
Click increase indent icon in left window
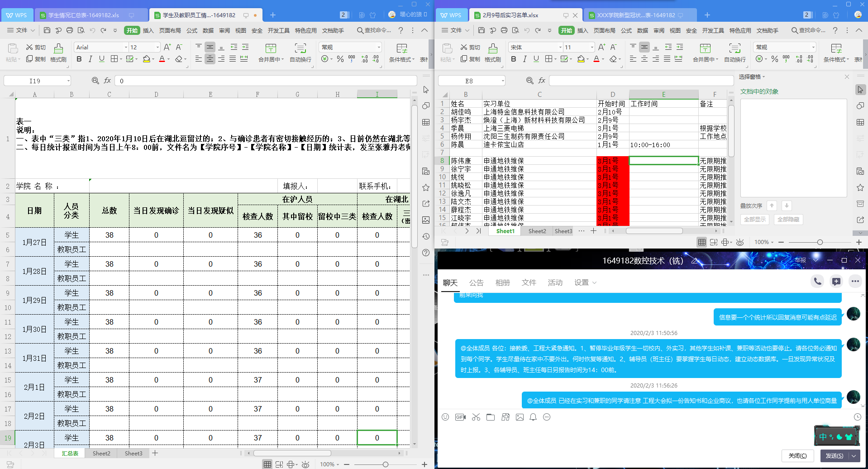(245, 47)
